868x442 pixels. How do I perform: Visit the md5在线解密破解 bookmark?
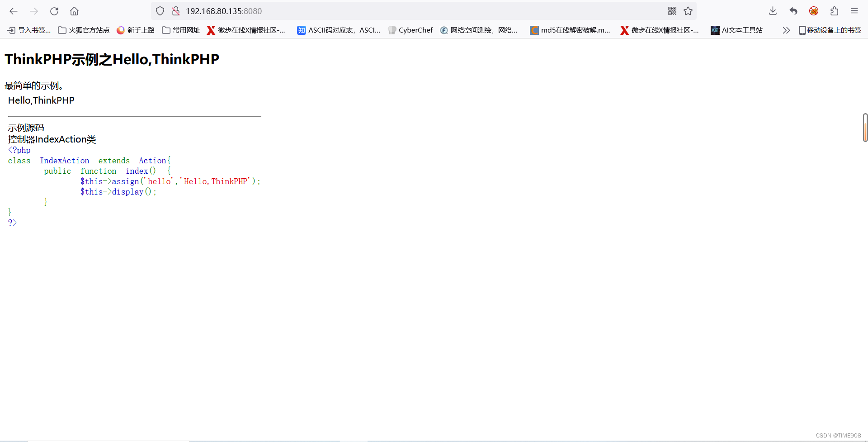pos(570,30)
